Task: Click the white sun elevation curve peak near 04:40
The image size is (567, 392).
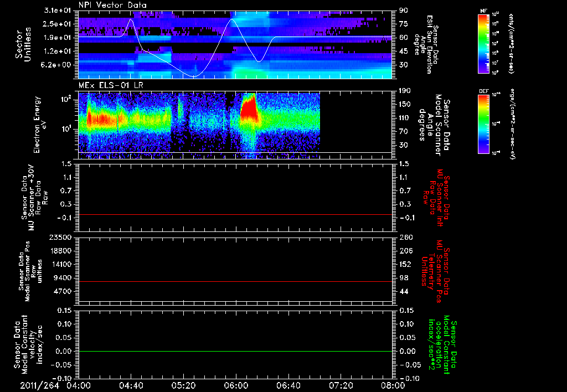Action: click(131, 19)
